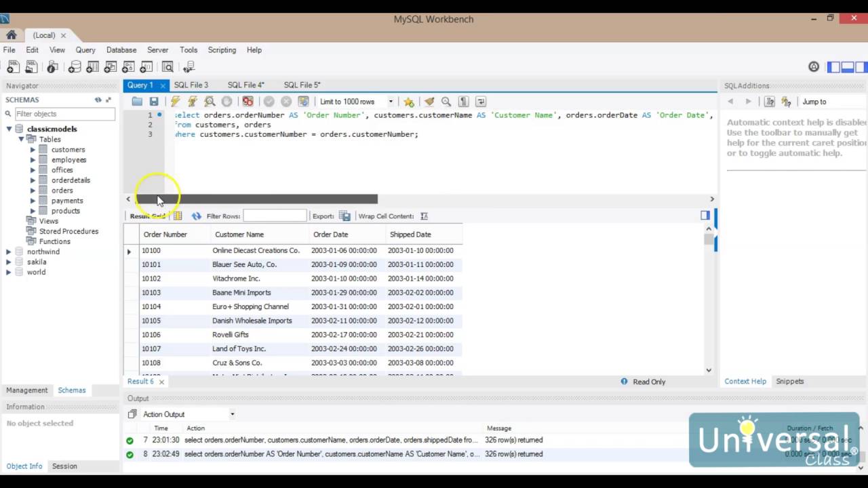868x488 pixels.
Task: Click the beautify query broom icon
Action: 429,102
